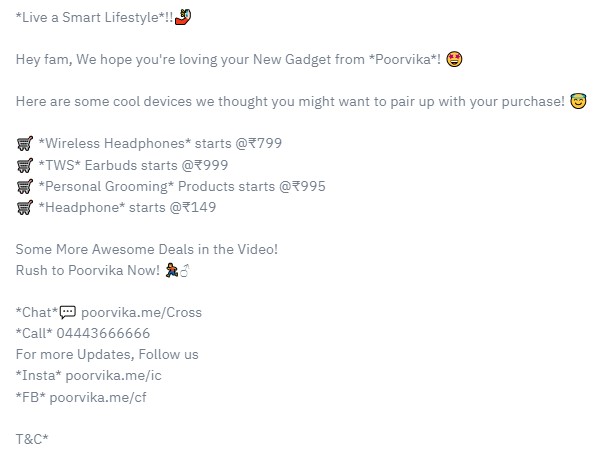Viewport: 596px width, 455px height.
Task: Click the cart icon beside Personal Grooming
Action: (x=25, y=186)
